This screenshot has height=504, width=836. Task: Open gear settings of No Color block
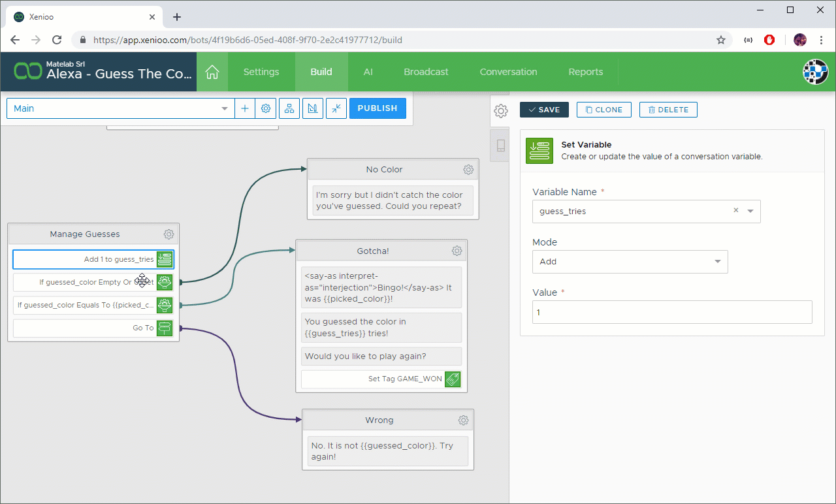468,170
